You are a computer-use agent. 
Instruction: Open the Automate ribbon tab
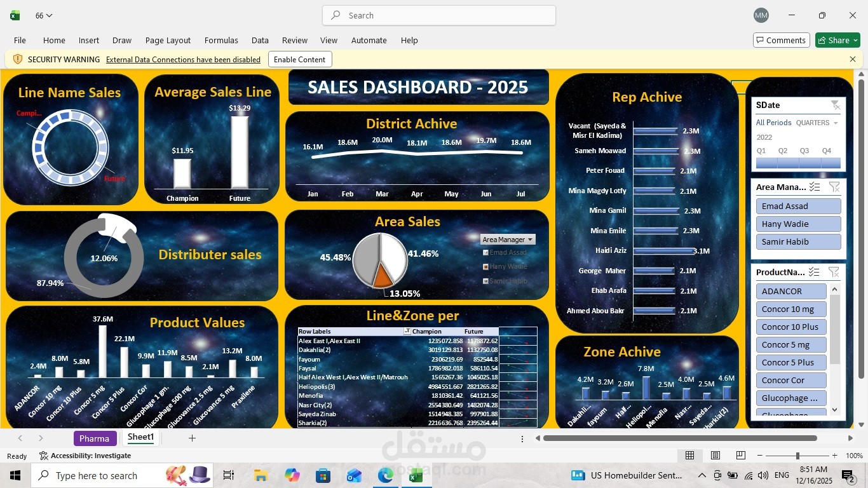[x=369, y=40]
